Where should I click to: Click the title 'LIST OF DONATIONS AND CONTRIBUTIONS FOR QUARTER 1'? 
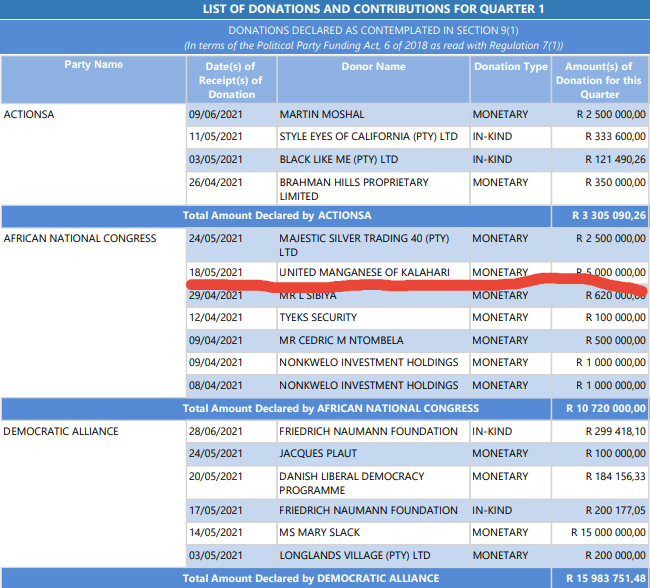click(x=373, y=9)
